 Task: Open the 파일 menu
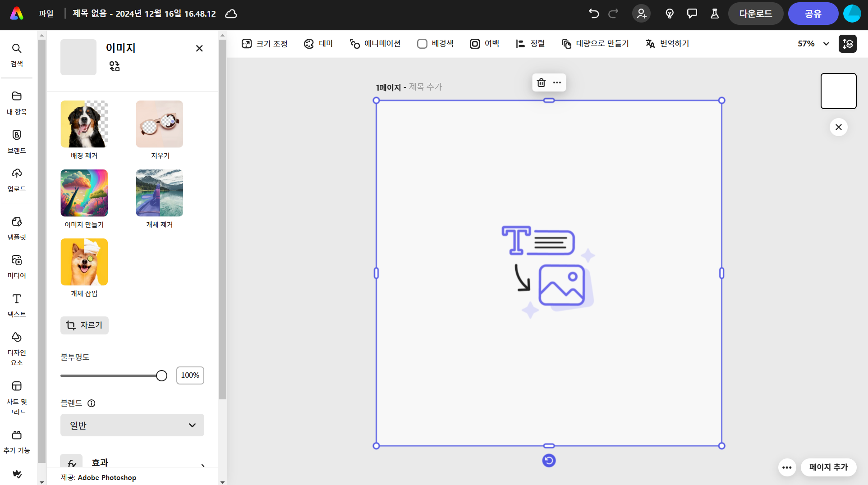click(x=46, y=14)
